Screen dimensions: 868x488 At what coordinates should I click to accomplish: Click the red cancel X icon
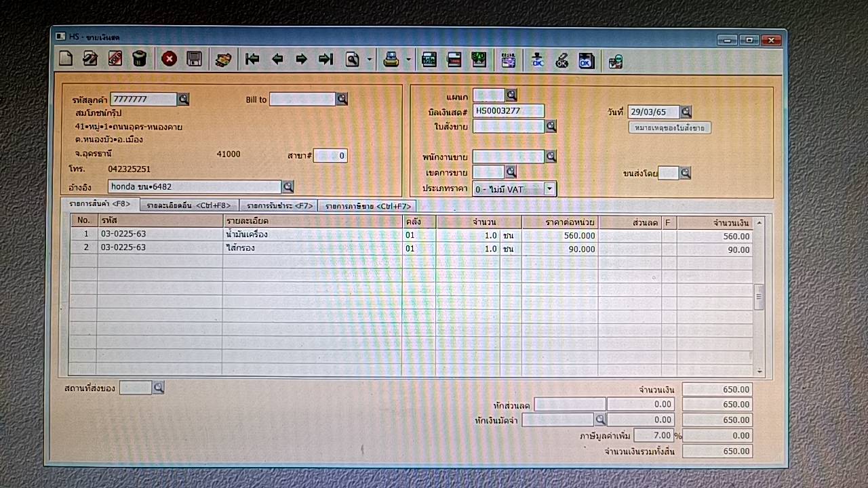click(x=169, y=59)
